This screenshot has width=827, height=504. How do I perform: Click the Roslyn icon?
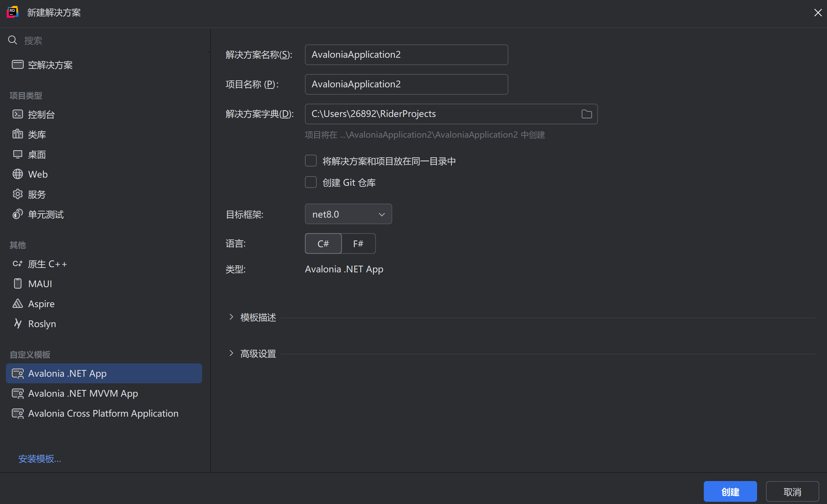click(x=17, y=324)
